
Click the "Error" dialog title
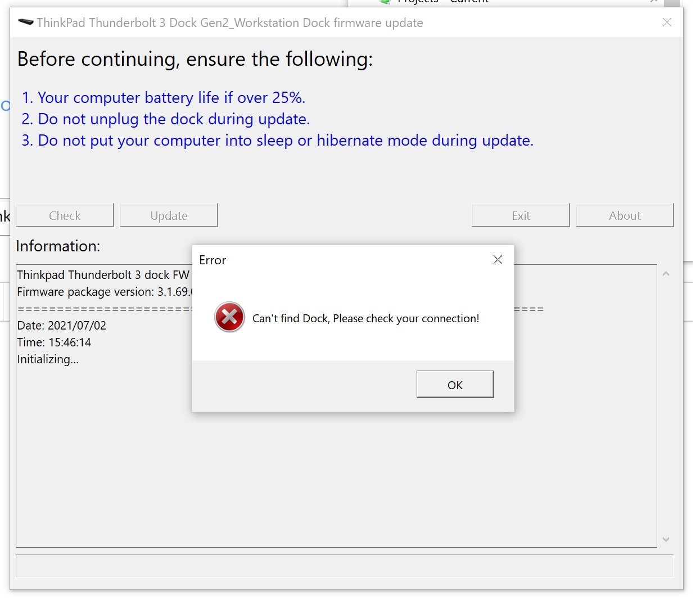point(213,260)
